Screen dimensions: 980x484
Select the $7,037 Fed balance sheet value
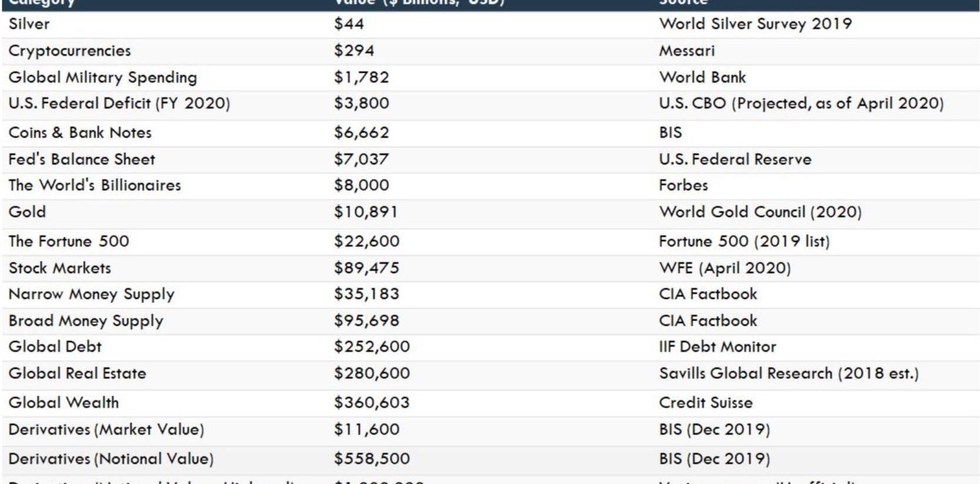pyautogui.click(x=361, y=159)
